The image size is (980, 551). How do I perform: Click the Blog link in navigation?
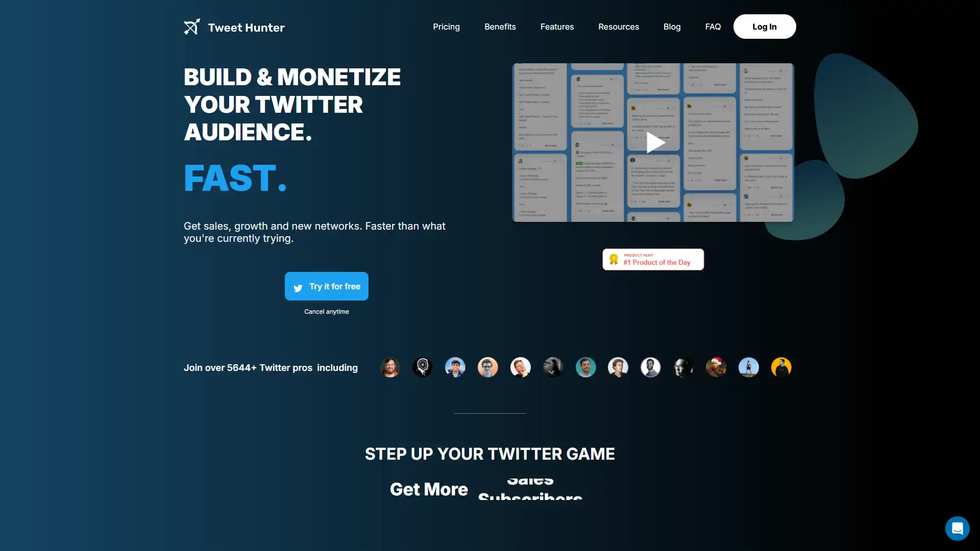[671, 26]
